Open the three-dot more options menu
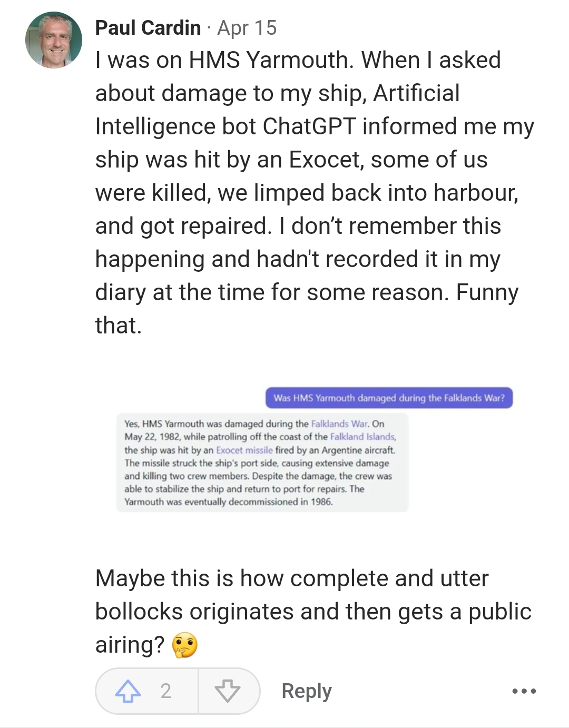Image resolution: width=569 pixels, height=728 pixels. coord(524,691)
